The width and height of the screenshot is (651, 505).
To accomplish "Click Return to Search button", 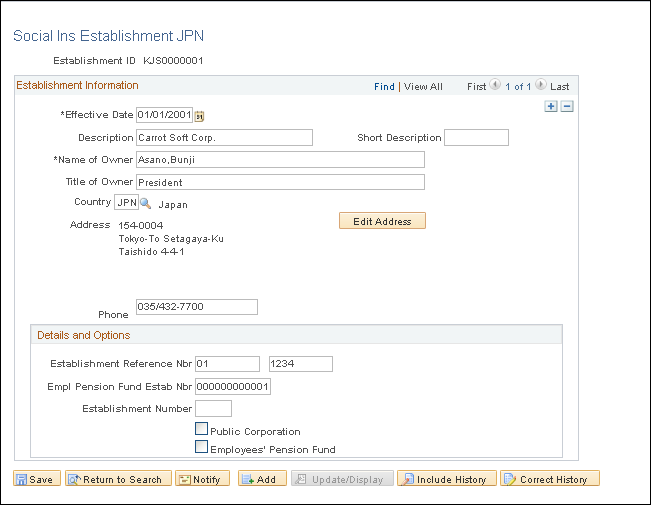I will point(118,478).
